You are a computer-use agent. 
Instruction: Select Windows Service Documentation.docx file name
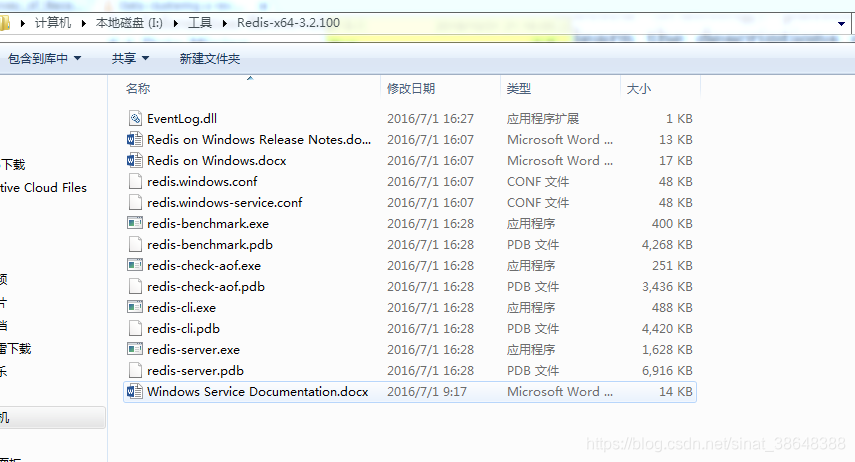[257, 392]
